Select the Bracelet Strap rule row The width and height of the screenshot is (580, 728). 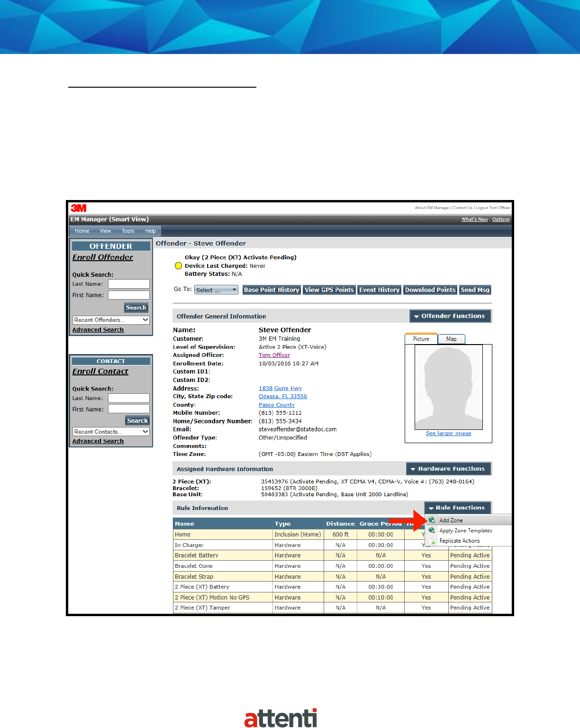coord(333,577)
